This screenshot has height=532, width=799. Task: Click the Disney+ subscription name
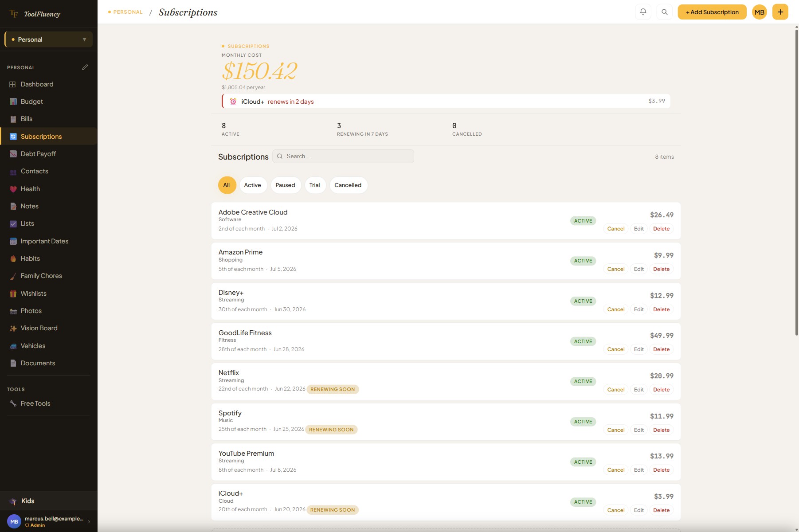pyautogui.click(x=231, y=293)
